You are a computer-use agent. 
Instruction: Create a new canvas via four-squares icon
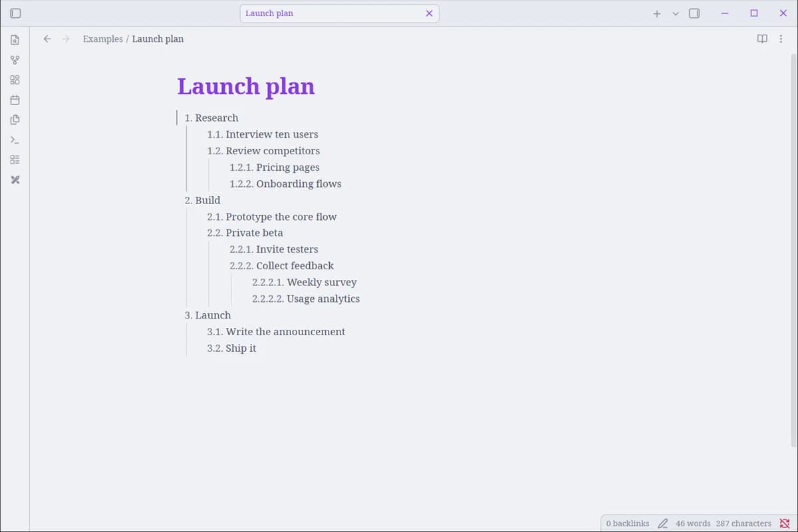point(15,80)
